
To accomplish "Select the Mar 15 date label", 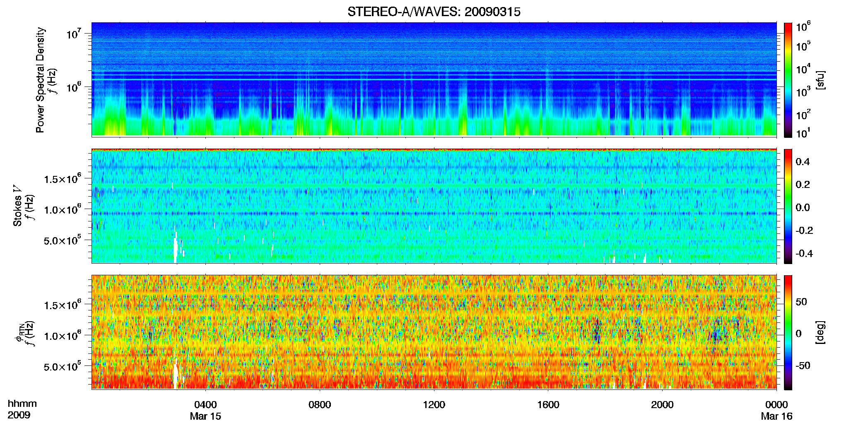I will pyautogui.click(x=205, y=416).
